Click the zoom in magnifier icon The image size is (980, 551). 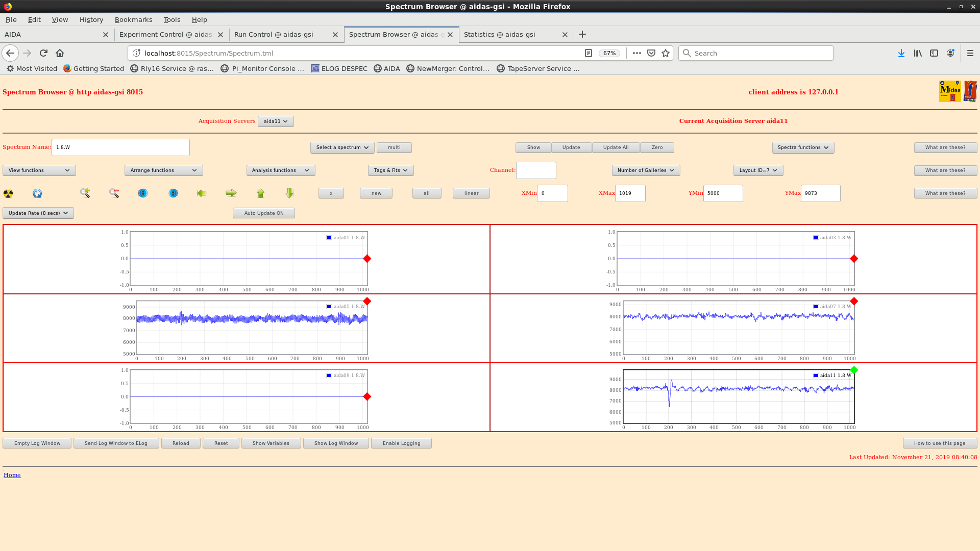[x=85, y=193]
